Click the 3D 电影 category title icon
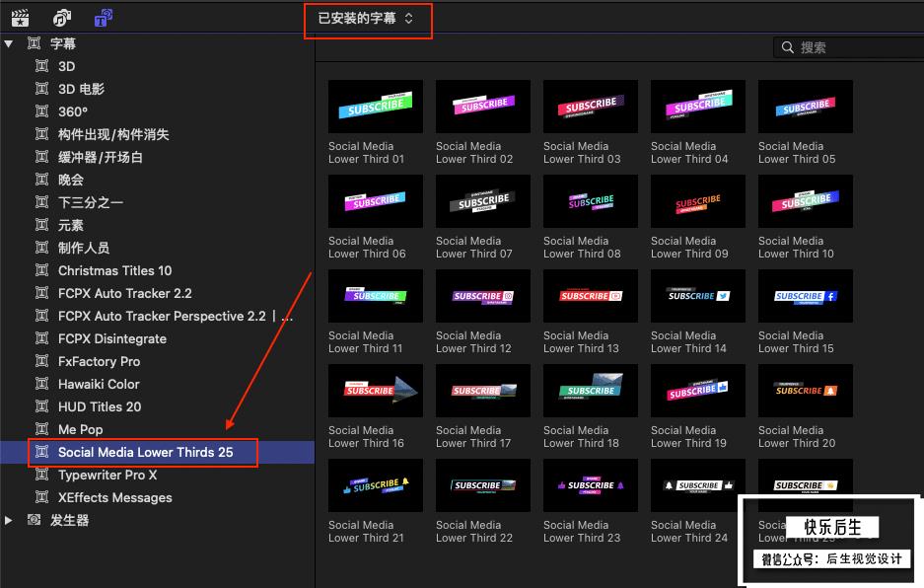Screen dimensions: 924x588 pyautogui.click(x=41, y=89)
